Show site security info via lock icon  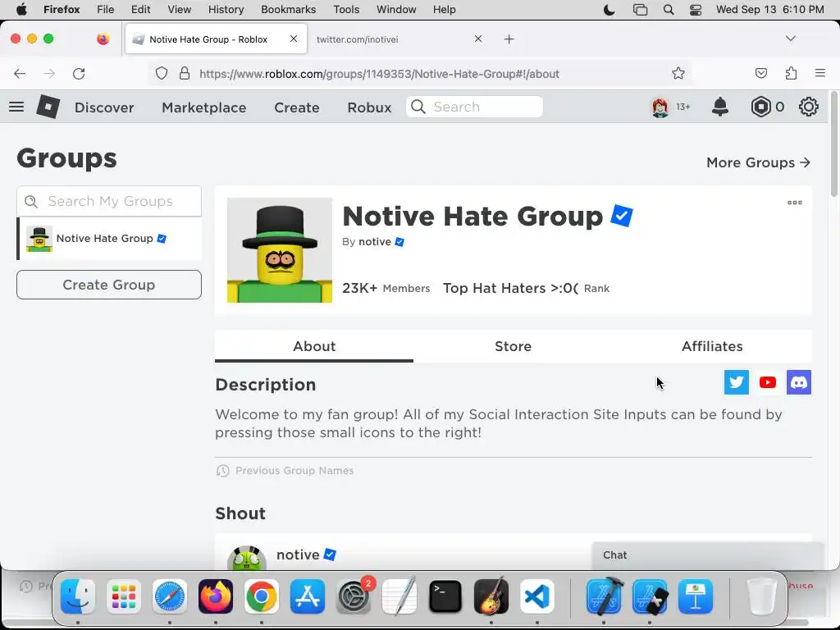185,73
